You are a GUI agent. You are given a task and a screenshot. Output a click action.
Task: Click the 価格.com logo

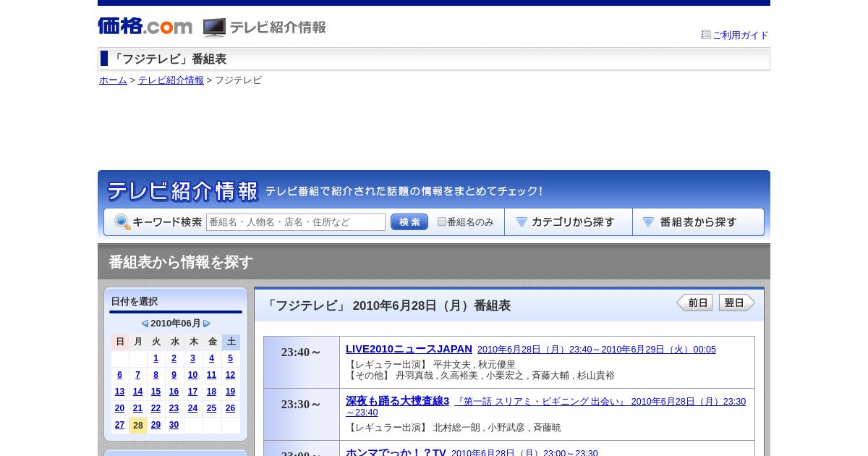[145, 26]
